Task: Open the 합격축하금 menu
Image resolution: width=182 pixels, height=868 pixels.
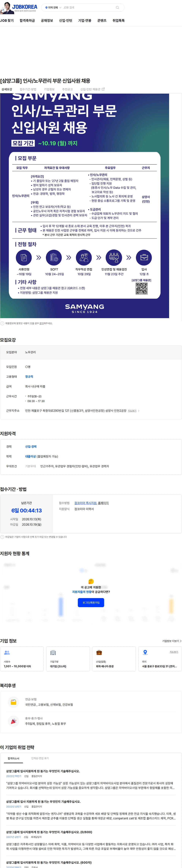Action: (27, 21)
